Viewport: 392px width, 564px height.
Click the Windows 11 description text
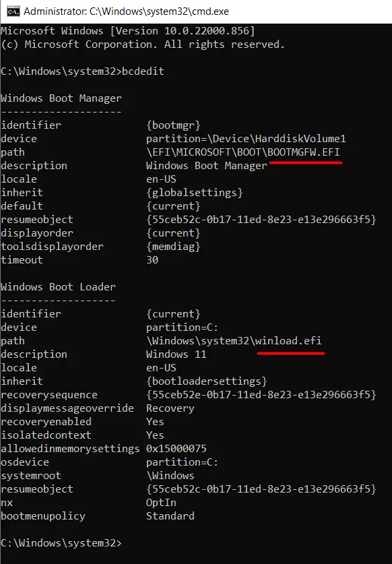pos(176,354)
